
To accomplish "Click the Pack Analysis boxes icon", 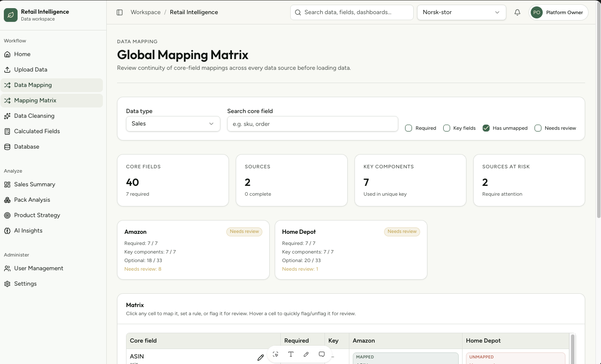I will point(7,200).
